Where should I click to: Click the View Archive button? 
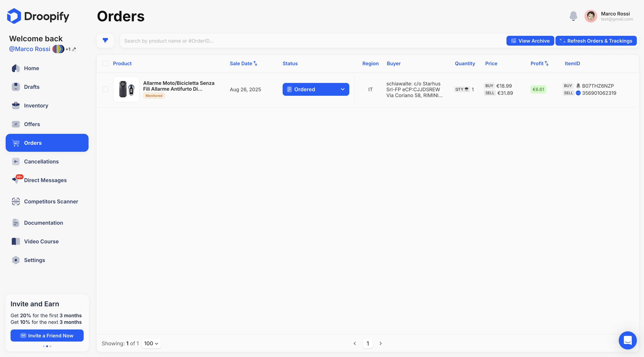530,41
